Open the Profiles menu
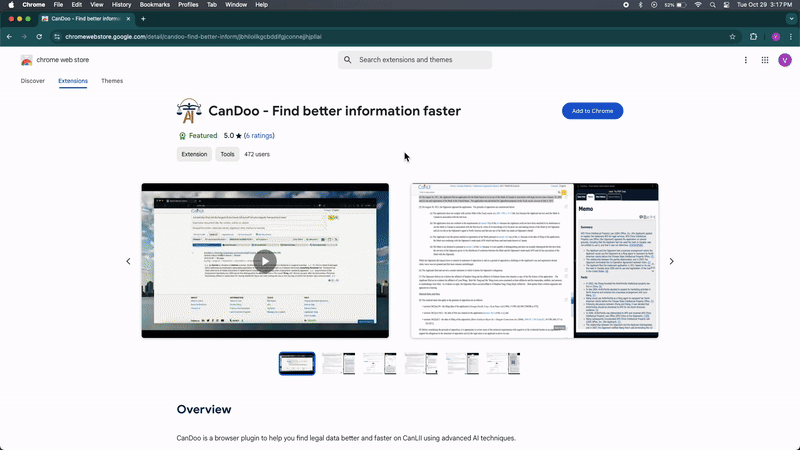 pos(188,5)
